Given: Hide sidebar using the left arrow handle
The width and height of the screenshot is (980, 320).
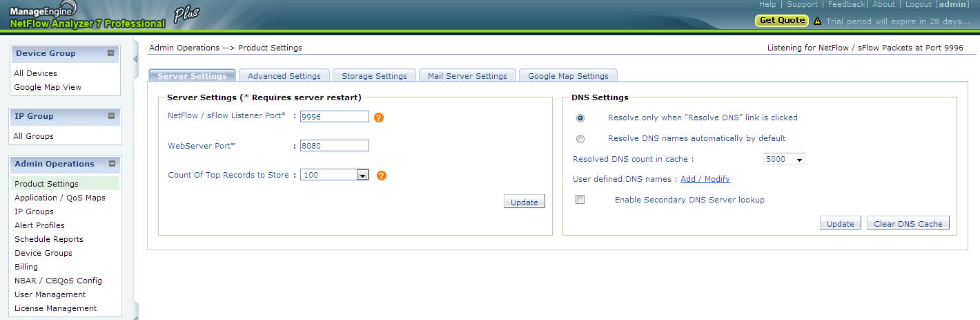Looking at the screenshot, I should 135,59.
